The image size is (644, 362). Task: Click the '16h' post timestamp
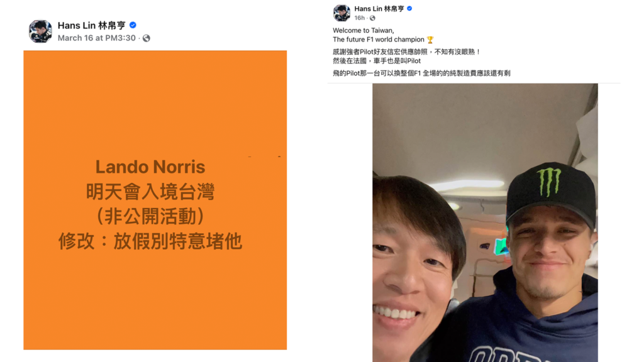pyautogui.click(x=359, y=18)
